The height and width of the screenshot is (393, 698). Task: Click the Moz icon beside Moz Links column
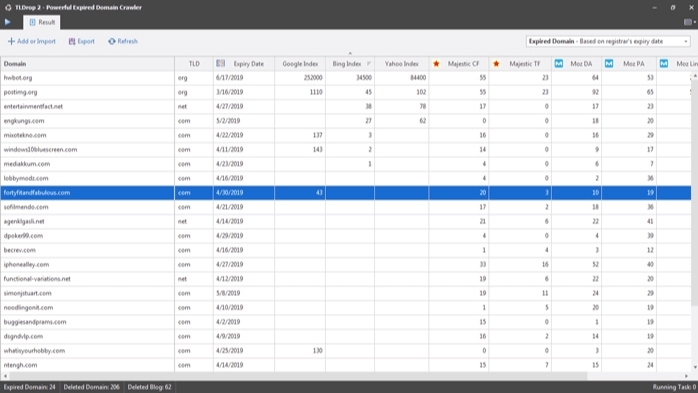click(x=664, y=64)
